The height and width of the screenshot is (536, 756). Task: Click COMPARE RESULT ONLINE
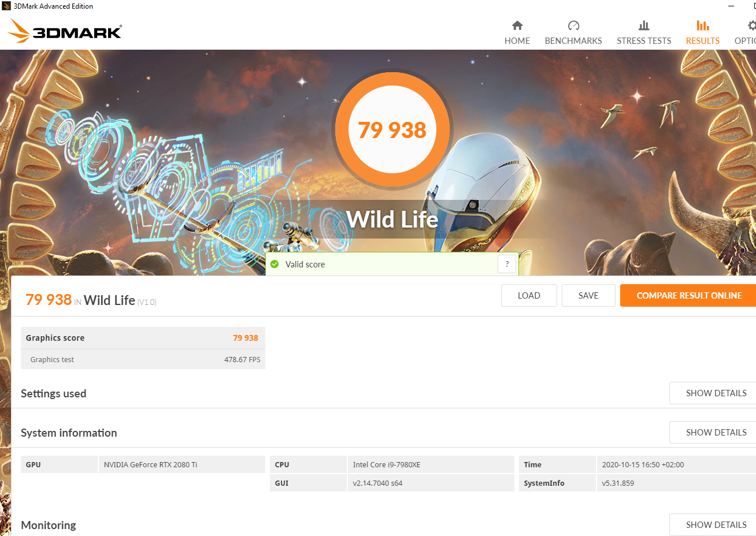point(688,295)
